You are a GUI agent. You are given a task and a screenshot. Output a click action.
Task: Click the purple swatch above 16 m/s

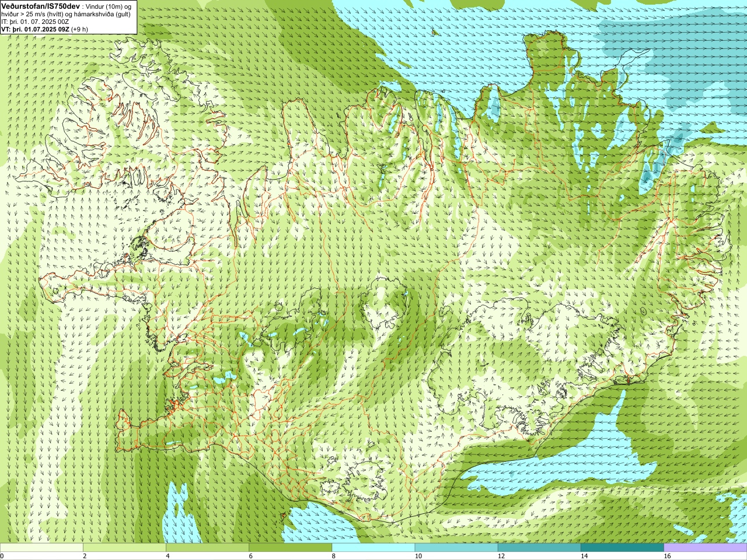pos(706,548)
